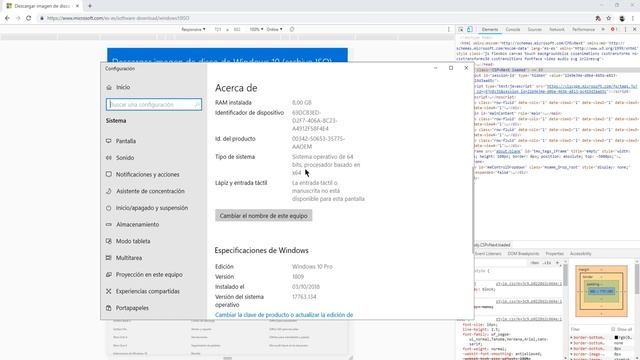Click the device width input 721

(218, 29)
